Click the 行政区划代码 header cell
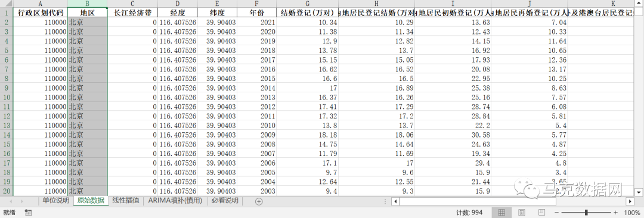Screen dimensions: 644x218 [41, 13]
